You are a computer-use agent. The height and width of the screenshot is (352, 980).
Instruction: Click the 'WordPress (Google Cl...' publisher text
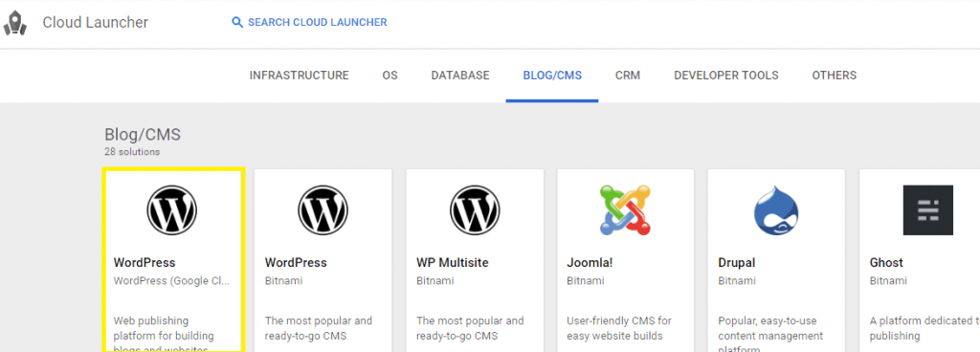172,281
